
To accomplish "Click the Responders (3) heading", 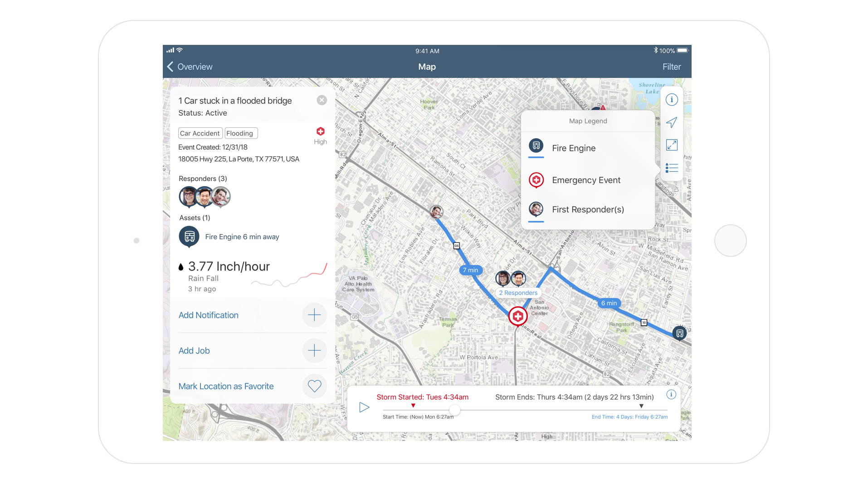I will point(203,179).
